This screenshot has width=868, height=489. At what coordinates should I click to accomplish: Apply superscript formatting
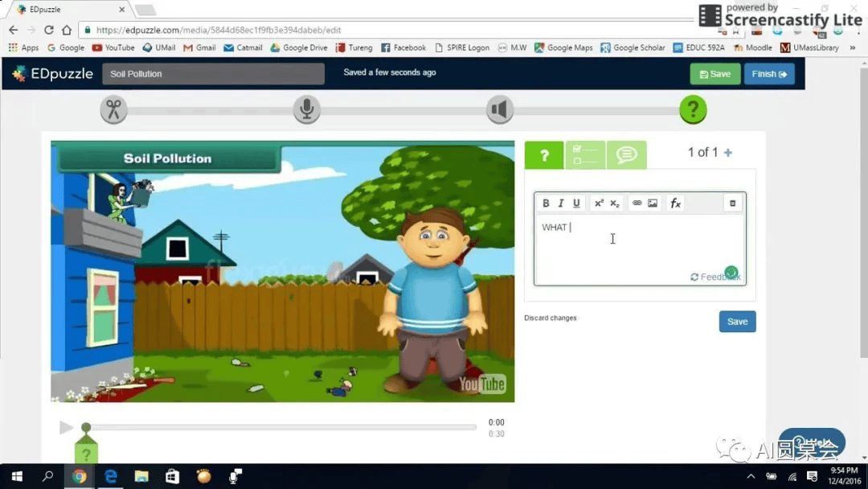pos(599,203)
